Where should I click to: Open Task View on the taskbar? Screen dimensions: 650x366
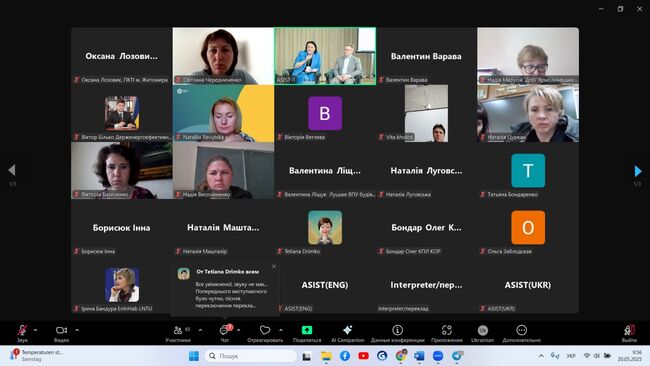pyautogui.click(x=306, y=356)
